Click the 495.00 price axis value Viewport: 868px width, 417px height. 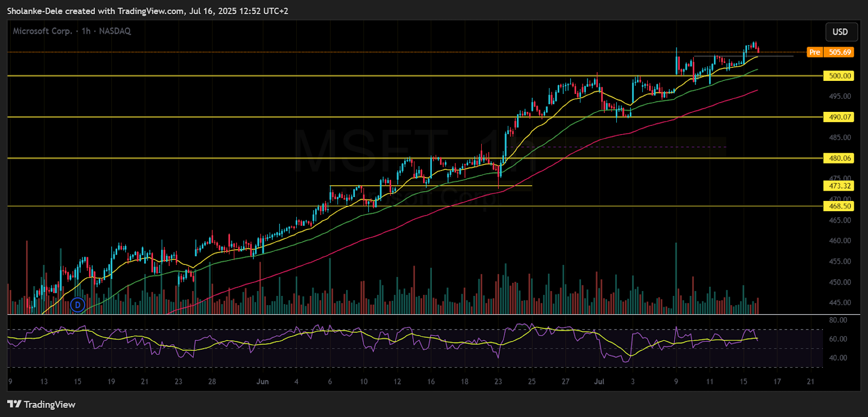pos(840,96)
